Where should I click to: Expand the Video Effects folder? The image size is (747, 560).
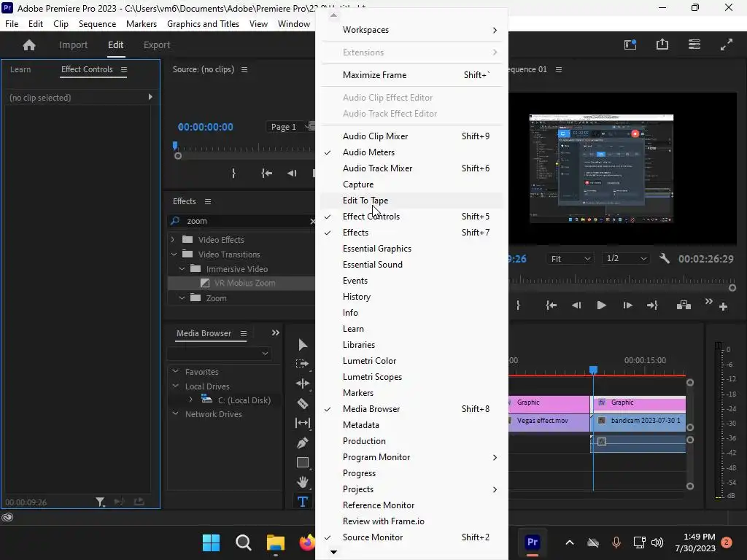pos(173,239)
